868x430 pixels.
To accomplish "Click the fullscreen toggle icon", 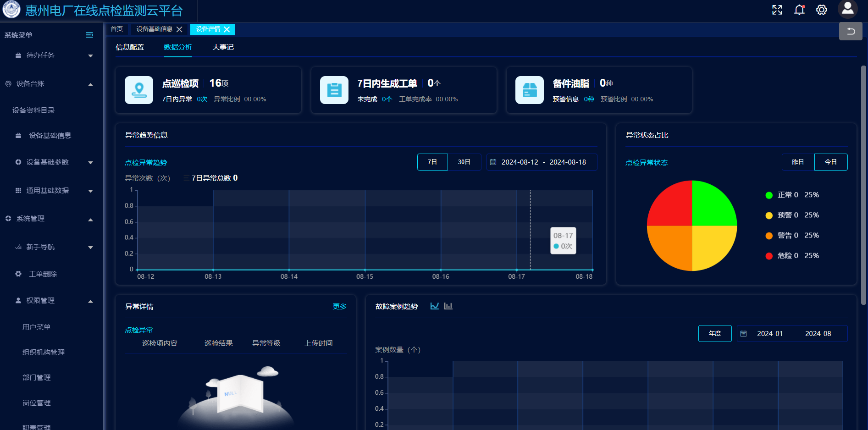I will tap(777, 10).
